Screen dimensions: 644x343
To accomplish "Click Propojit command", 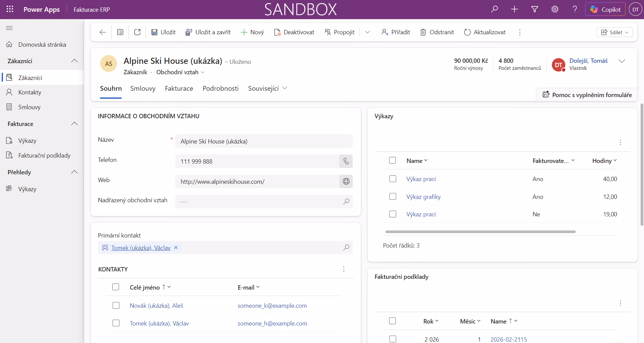I will (339, 32).
